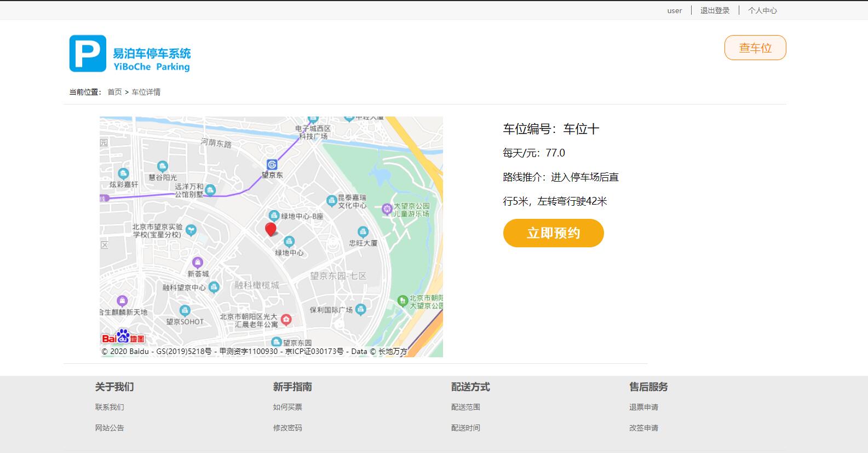868x453 pixels.
Task: Click the 望京东园-七区 map label
Action: coord(338,276)
